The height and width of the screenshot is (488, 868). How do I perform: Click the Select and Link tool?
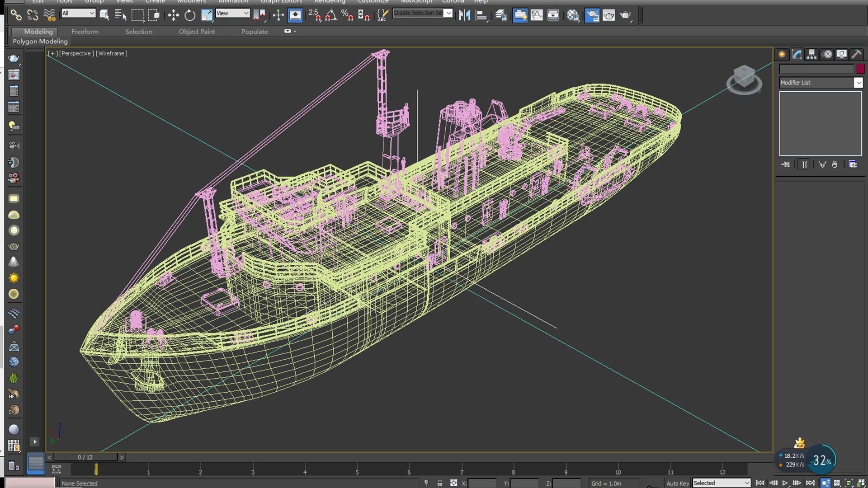[x=16, y=15]
